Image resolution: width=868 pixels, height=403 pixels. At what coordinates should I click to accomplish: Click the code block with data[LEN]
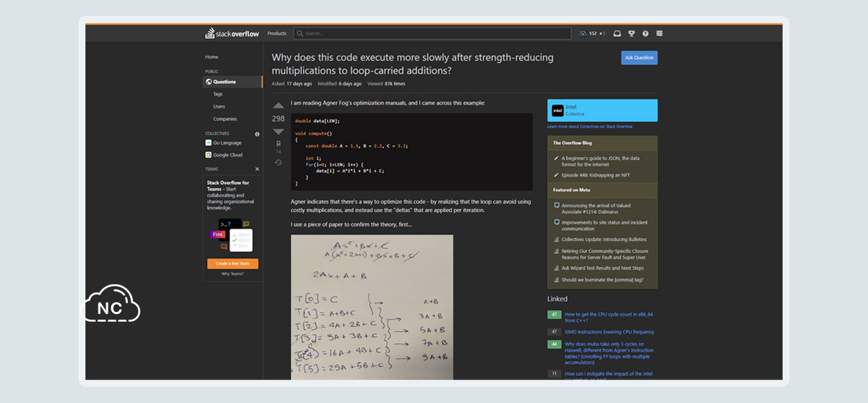click(x=412, y=152)
